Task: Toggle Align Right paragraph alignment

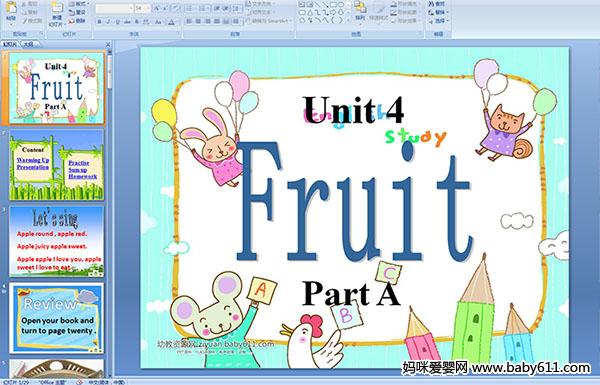Action: [x=208, y=21]
